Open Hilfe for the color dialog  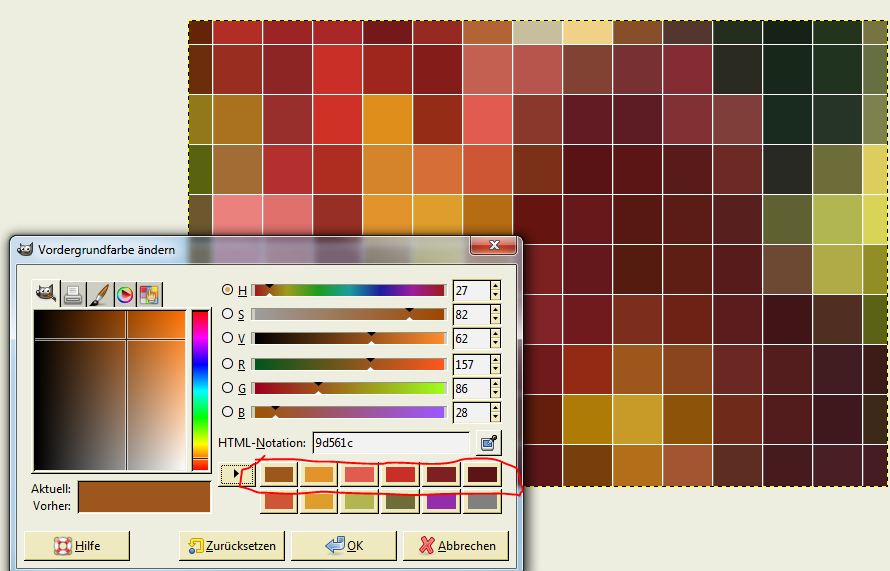click(77, 545)
